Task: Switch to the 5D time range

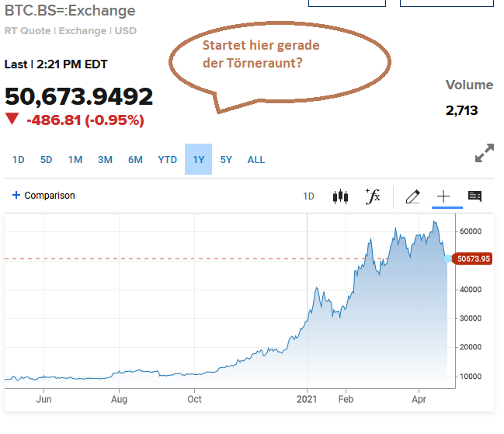Action: (47, 160)
